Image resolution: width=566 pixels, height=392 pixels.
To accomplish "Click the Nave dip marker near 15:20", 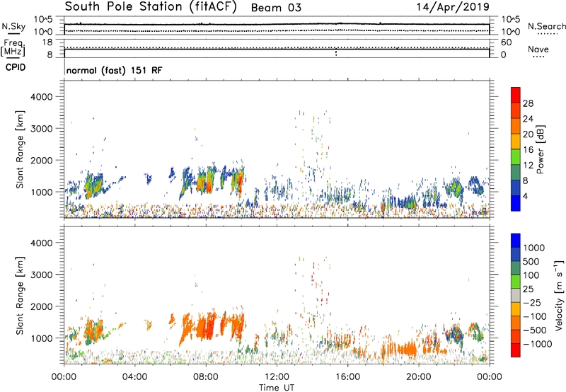I will [x=336, y=53].
